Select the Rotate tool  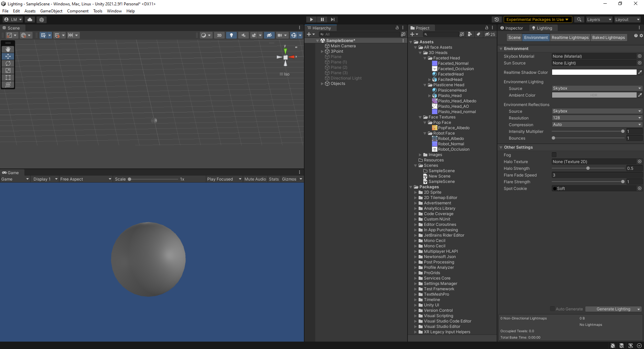tap(8, 63)
